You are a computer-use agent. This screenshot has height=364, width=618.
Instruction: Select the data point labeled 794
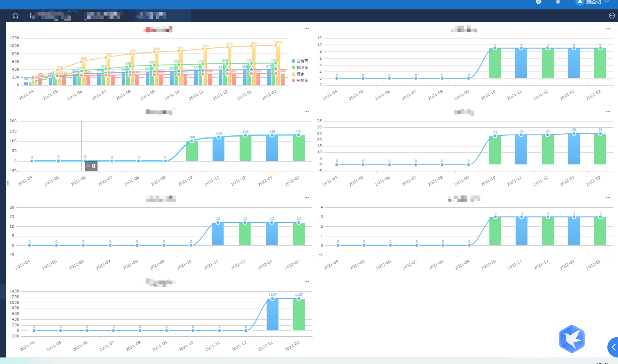[x=130, y=54]
